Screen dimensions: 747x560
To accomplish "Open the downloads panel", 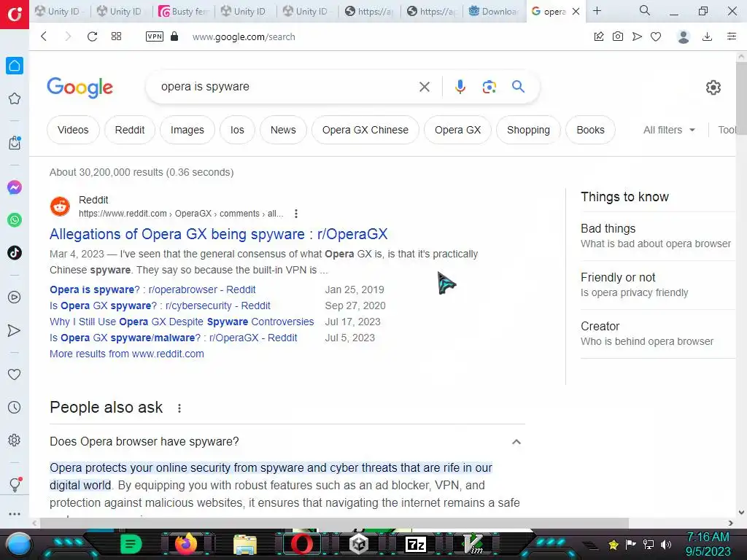I will [x=708, y=36].
